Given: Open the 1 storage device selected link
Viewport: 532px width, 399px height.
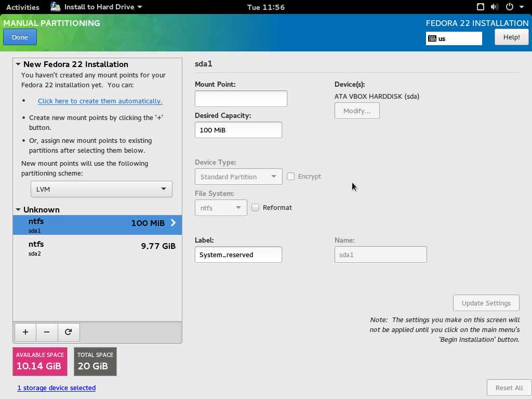Looking at the screenshot, I should 56,388.
